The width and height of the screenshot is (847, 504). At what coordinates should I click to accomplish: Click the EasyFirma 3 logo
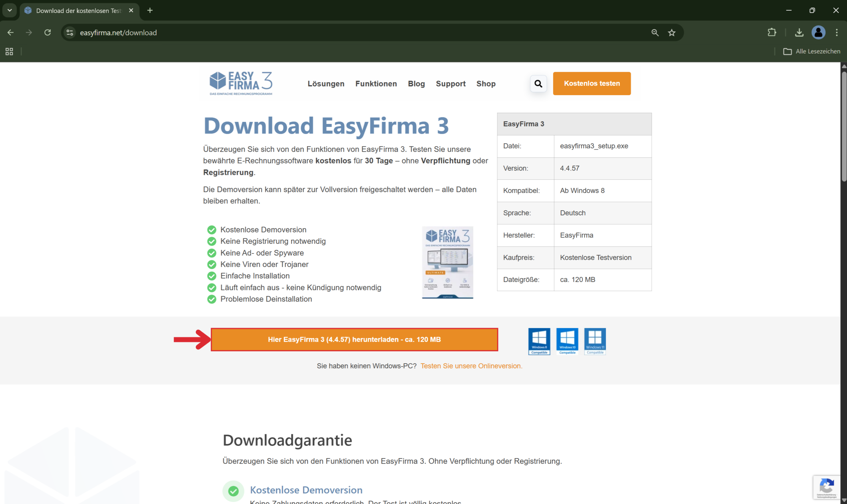point(241,83)
